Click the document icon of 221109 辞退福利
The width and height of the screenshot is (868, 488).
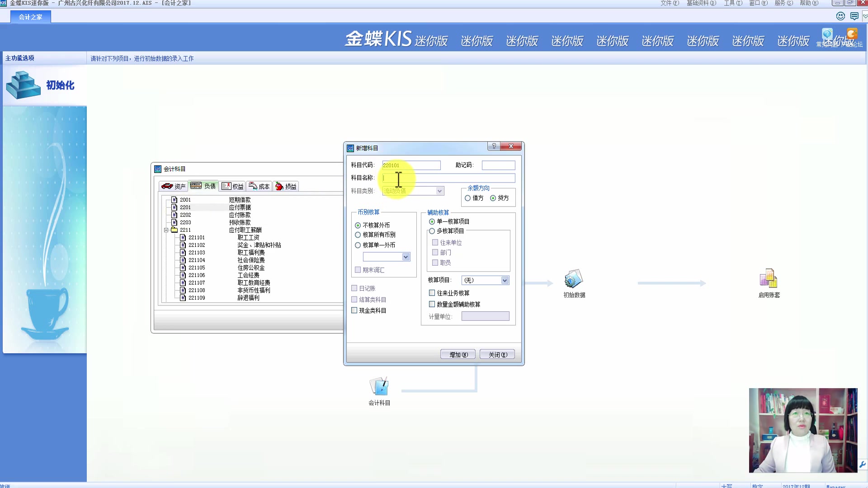tap(183, 298)
